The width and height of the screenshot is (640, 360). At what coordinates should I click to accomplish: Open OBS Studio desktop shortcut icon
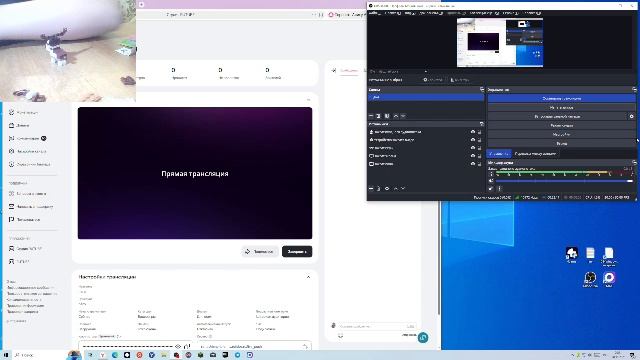(x=590, y=280)
